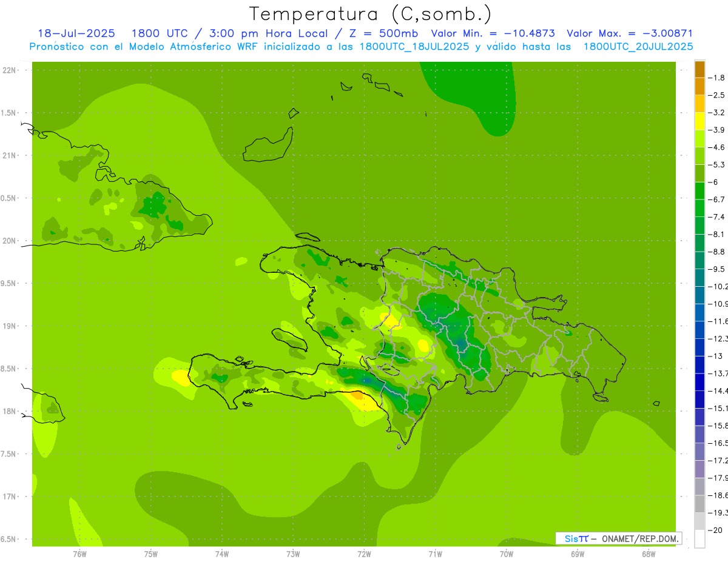Screen dimensions: 728x562
Task: Click the "68W" longitude label
Action: point(649,554)
